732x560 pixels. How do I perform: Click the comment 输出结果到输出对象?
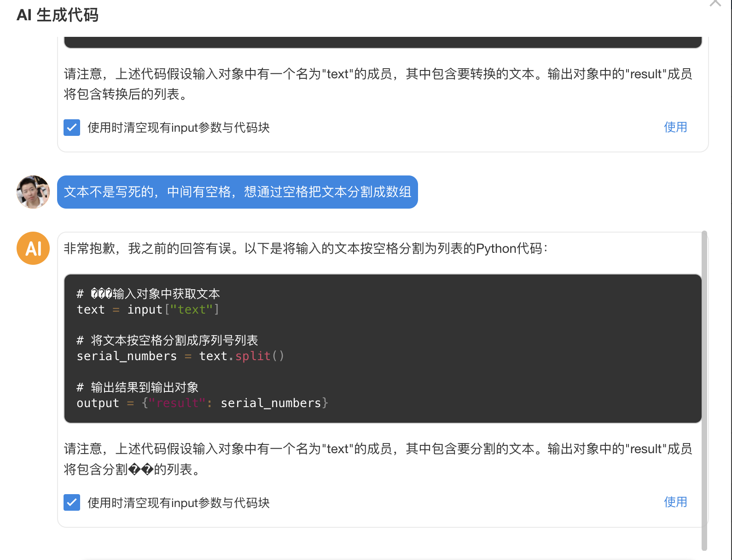tap(138, 387)
